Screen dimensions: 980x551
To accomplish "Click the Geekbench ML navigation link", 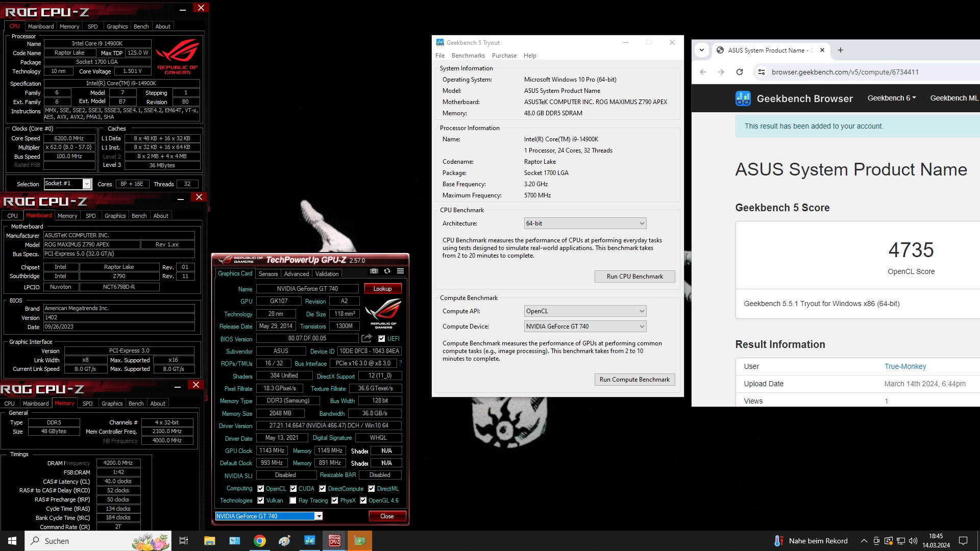I will point(954,98).
